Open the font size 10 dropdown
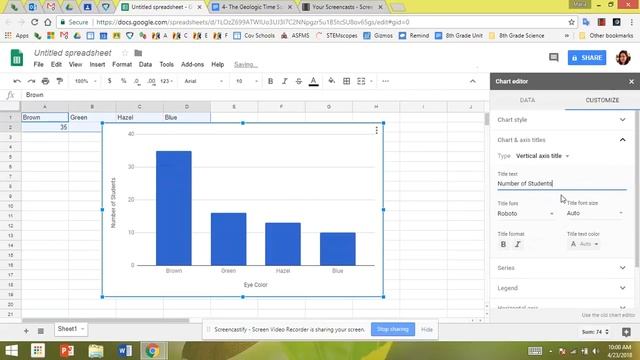640x360 pixels. pos(247,81)
